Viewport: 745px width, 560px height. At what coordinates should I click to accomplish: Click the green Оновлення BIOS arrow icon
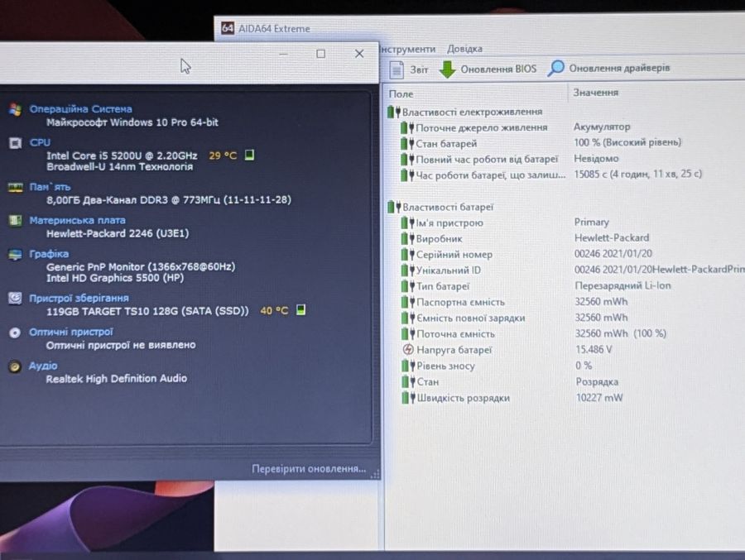[447, 69]
